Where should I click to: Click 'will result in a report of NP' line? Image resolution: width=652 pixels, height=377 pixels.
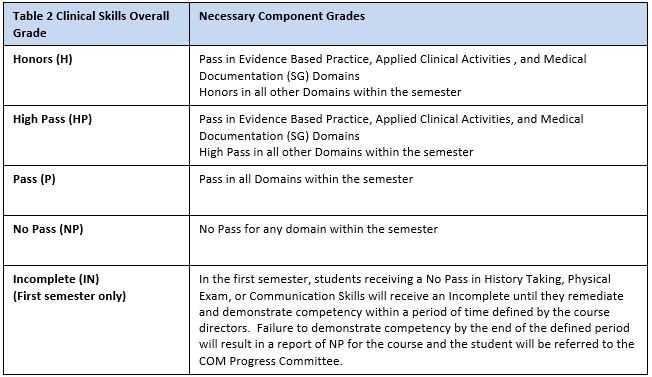click(x=416, y=344)
